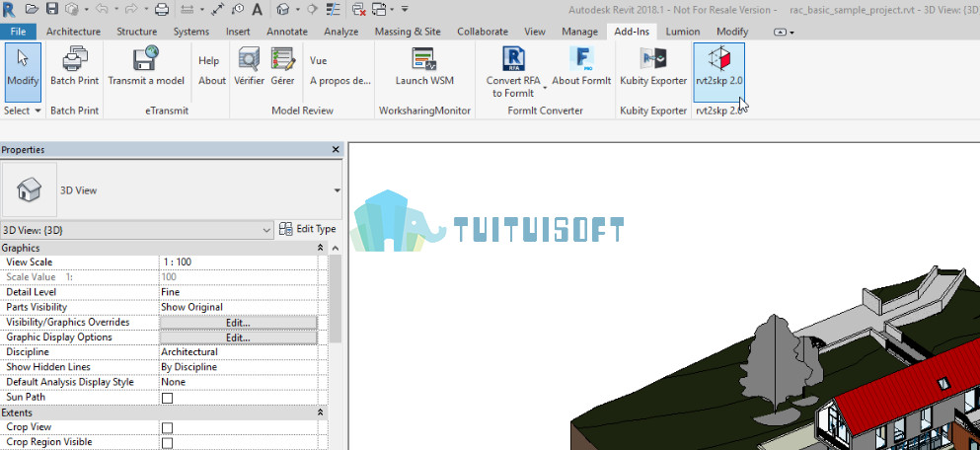This screenshot has height=450, width=980.
Task: Click the Undo arrow icon
Action: (x=103, y=9)
